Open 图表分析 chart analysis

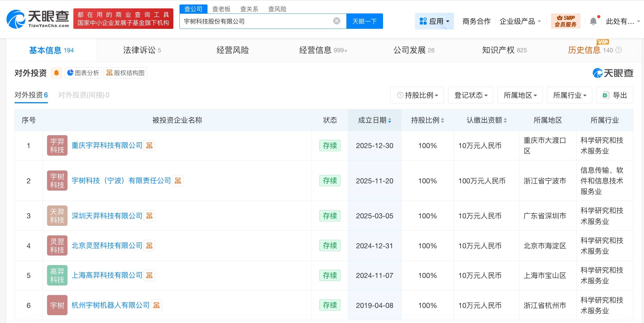pos(83,73)
